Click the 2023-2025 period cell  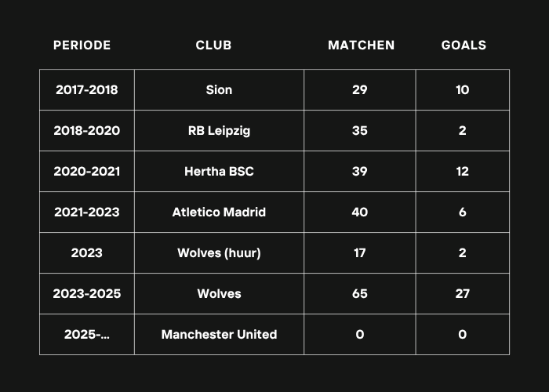tap(87, 294)
